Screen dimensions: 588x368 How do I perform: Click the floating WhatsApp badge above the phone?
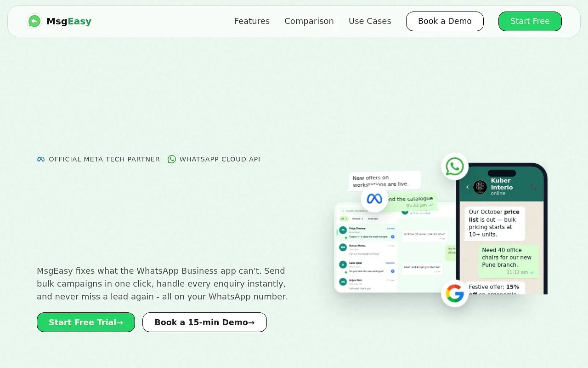[x=455, y=167]
